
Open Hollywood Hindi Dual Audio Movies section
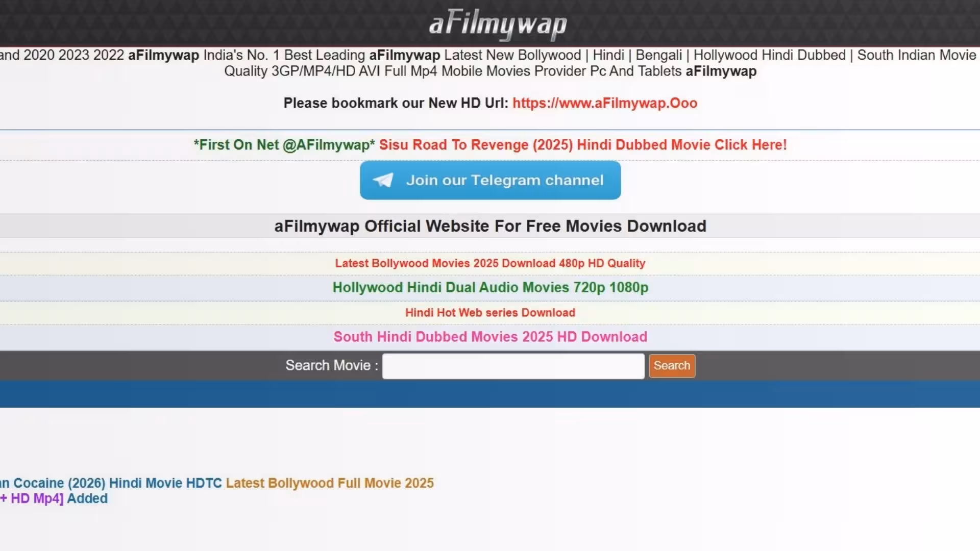(489, 287)
